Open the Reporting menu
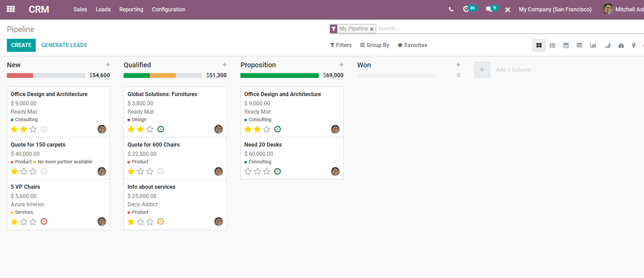This screenshot has height=278, width=644. point(131,9)
